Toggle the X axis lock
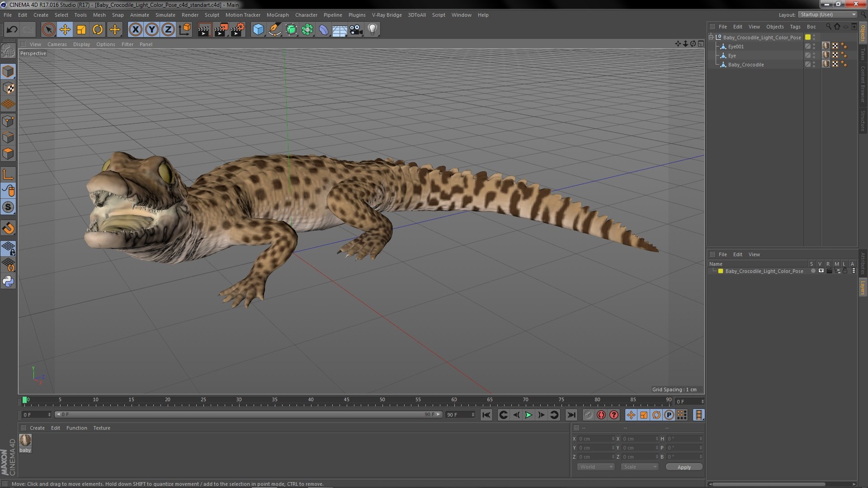The height and width of the screenshot is (488, 868). tap(135, 30)
